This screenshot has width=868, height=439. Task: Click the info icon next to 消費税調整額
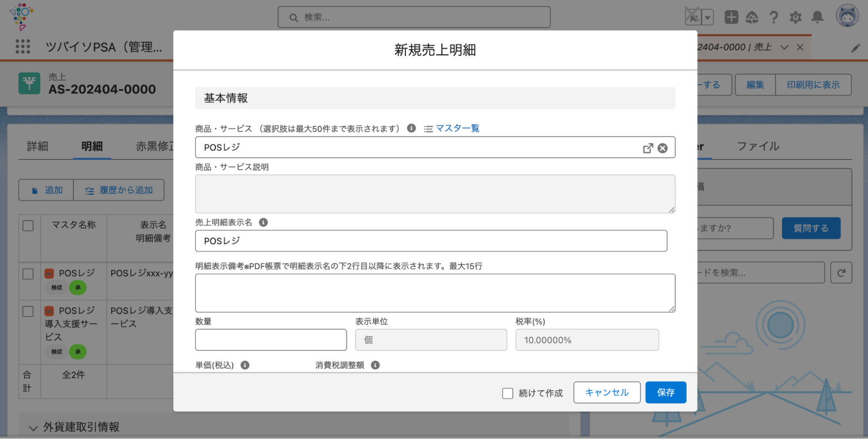point(375,365)
